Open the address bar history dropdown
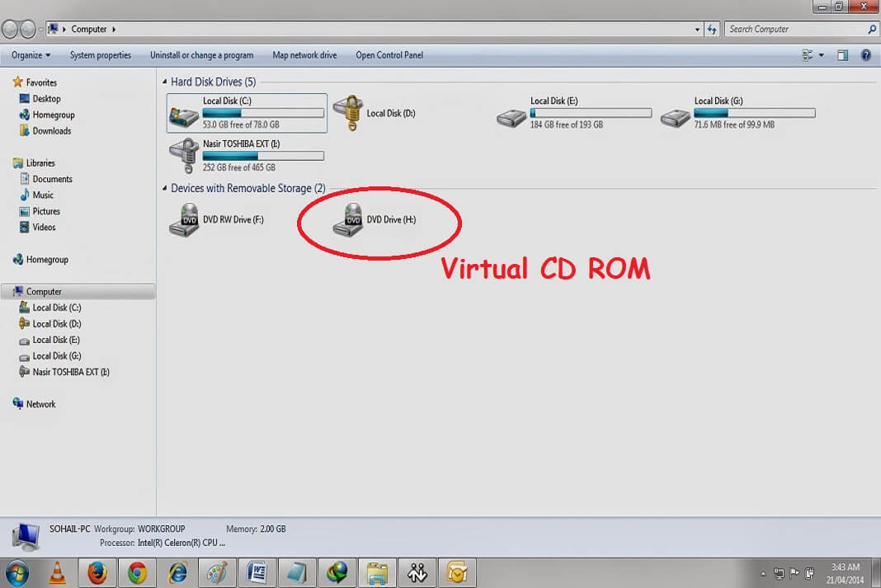The height and width of the screenshot is (588, 881). [697, 29]
